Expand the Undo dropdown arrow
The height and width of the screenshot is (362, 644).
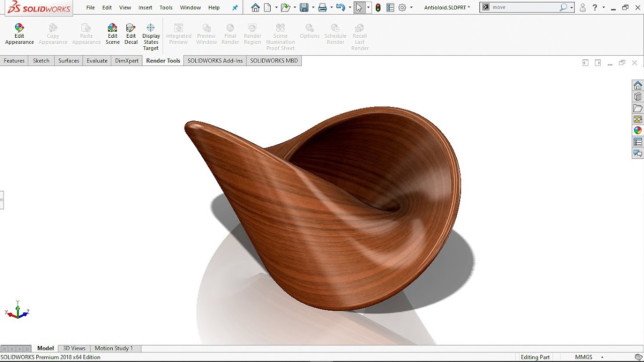point(350,8)
